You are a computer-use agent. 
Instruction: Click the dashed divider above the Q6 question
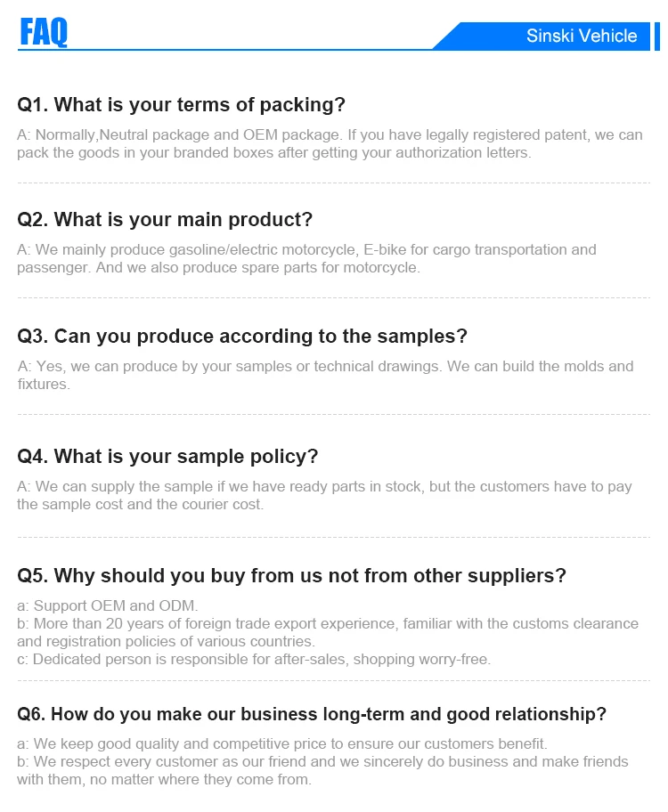click(334, 681)
